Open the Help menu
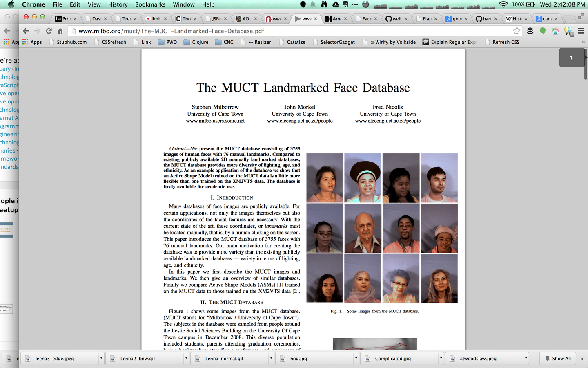The image size is (588, 368). click(208, 4)
